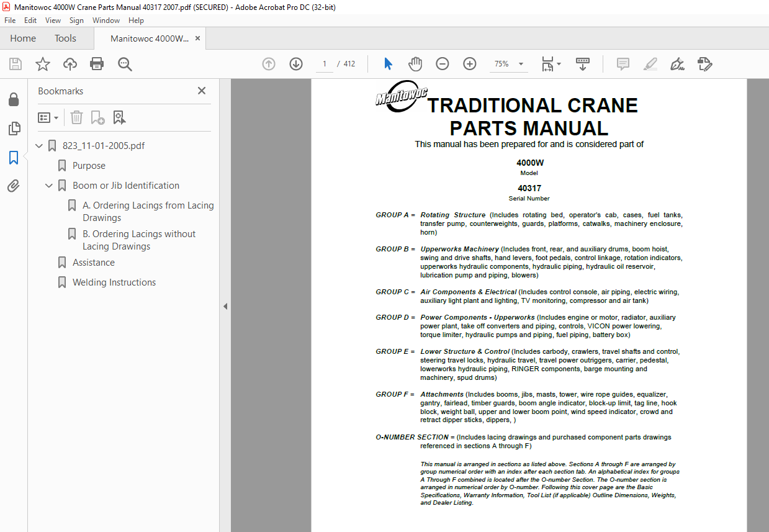The height and width of the screenshot is (532, 769).
Task: Select the highlight text pen tool
Action: [x=650, y=64]
